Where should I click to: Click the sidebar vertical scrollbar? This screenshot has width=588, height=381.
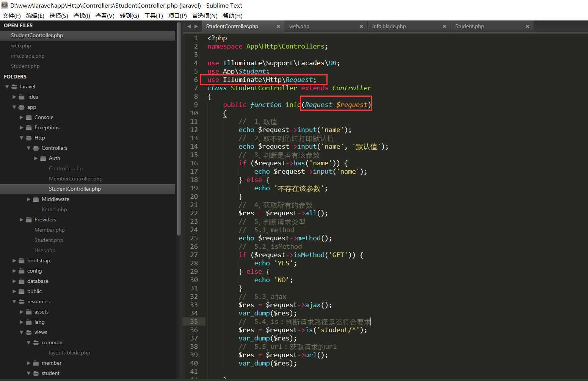179,129
